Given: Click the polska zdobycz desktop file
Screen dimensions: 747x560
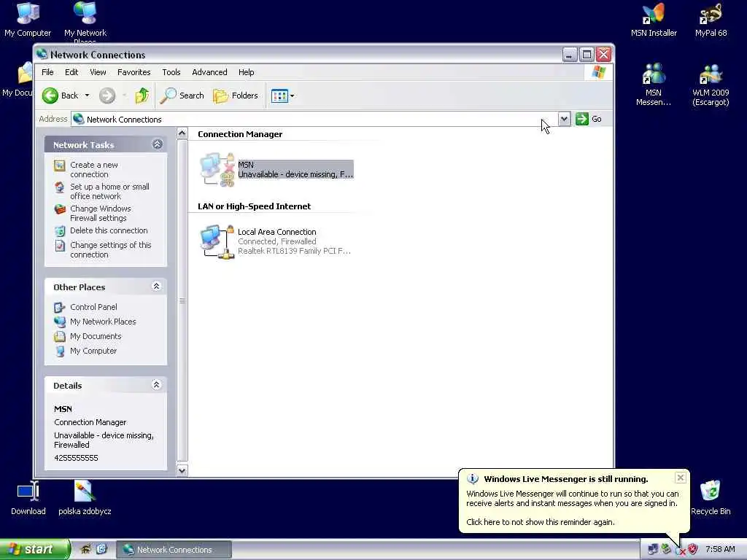Looking at the screenshot, I should (x=85, y=497).
